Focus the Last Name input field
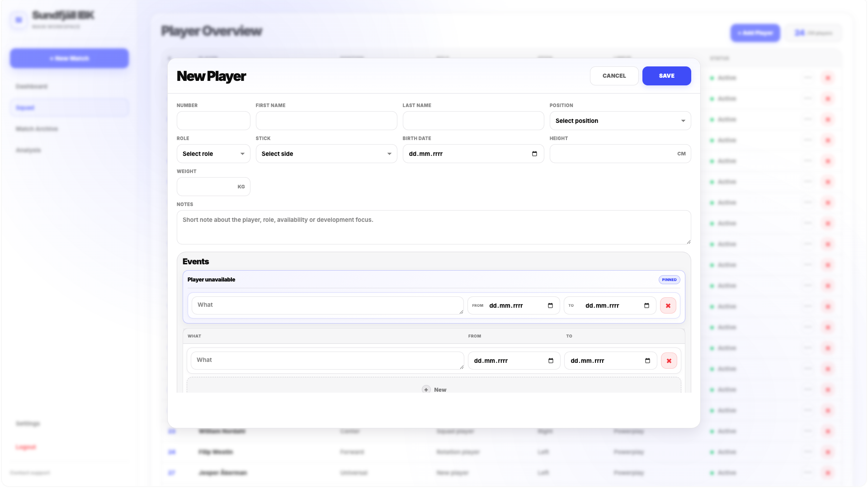The height and width of the screenshot is (488, 868). click(x=473, y=121)
